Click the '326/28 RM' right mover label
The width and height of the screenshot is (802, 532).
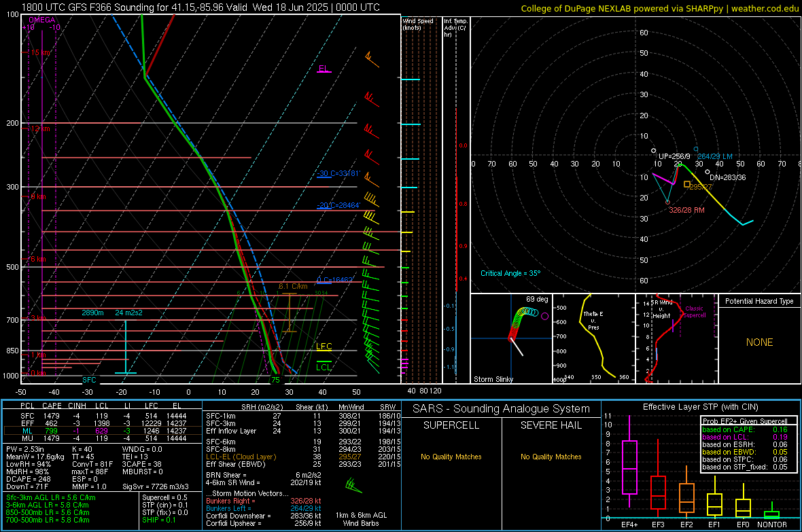[x=686, y=210]
